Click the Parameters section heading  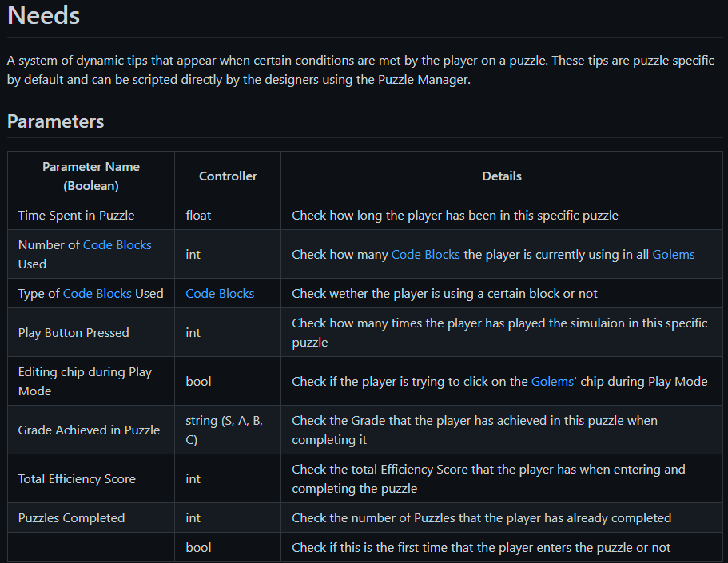(55, 121)
